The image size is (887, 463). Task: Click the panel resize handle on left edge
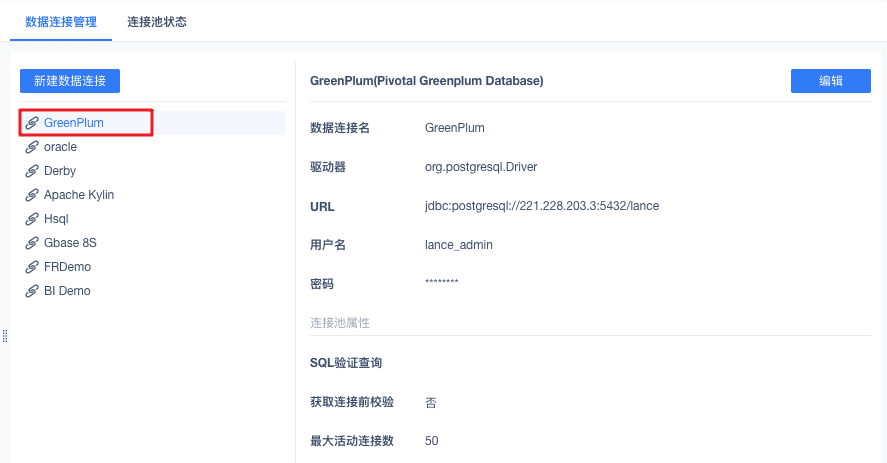[x=5, y=336]
